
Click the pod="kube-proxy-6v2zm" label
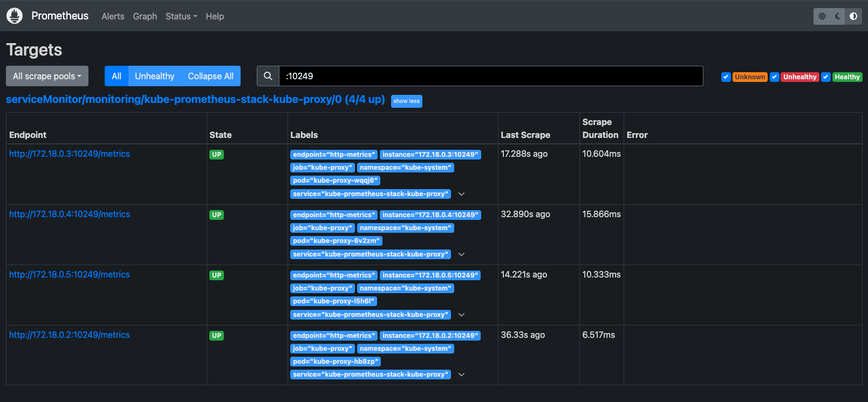[336, 241]
